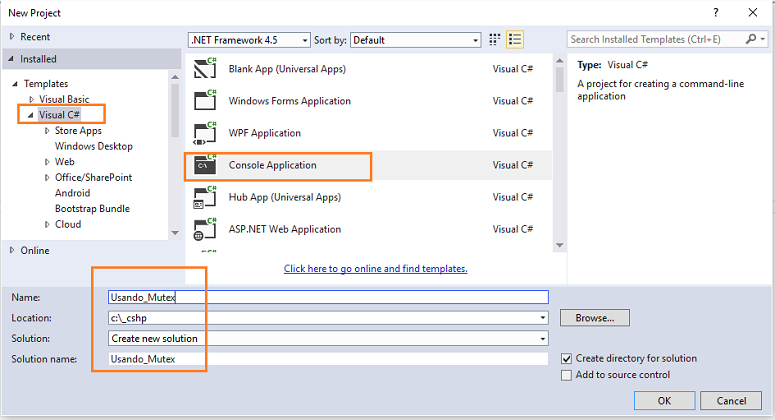Click the Windows Forms Application template icon
Screen dimensions: 775x420
[205, 100]
